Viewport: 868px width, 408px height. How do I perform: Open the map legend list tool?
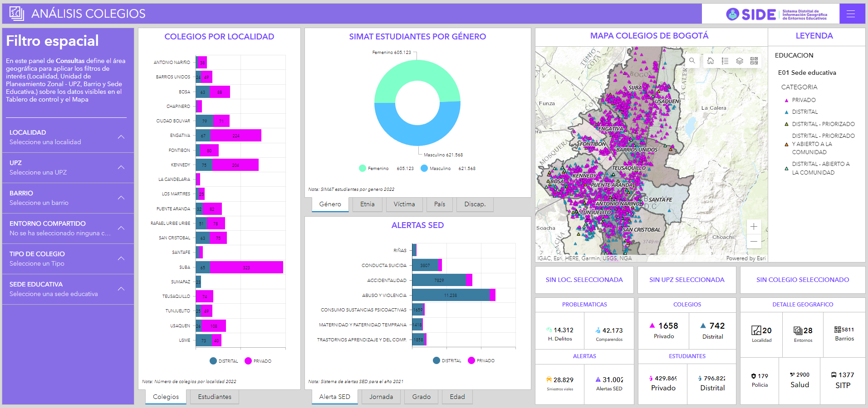click(725, 61)
